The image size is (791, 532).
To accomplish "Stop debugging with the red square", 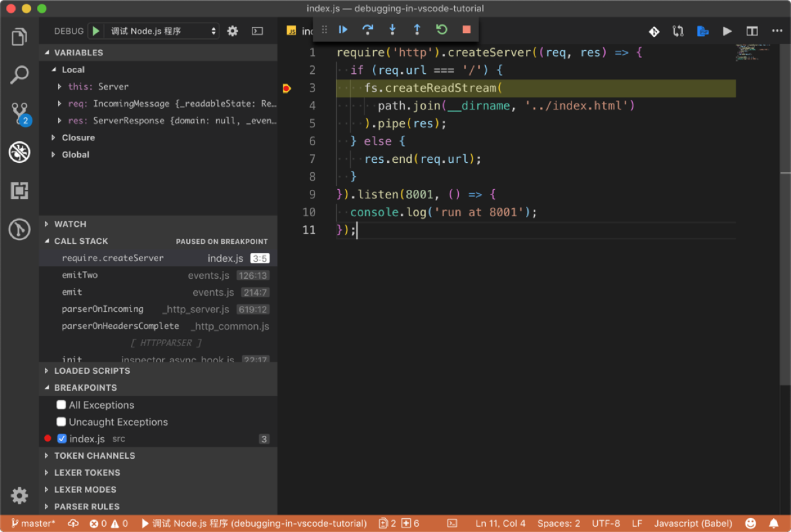I will click(x=466, y=30).
